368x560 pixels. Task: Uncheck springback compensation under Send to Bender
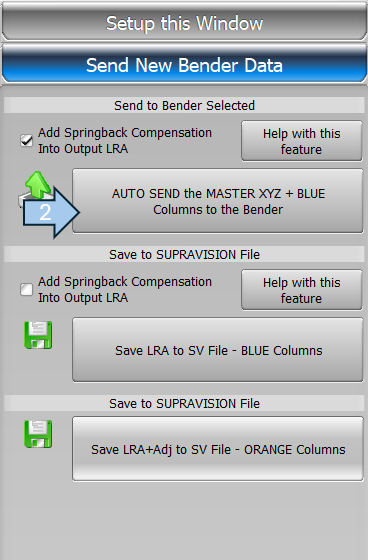pyautogui.click(x=26, y=140)
